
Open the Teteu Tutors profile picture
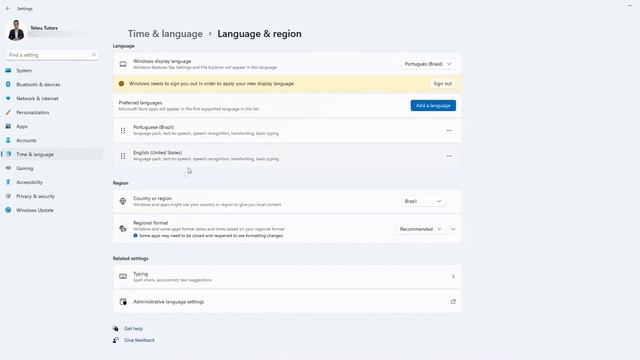click(x=16, y=31)
